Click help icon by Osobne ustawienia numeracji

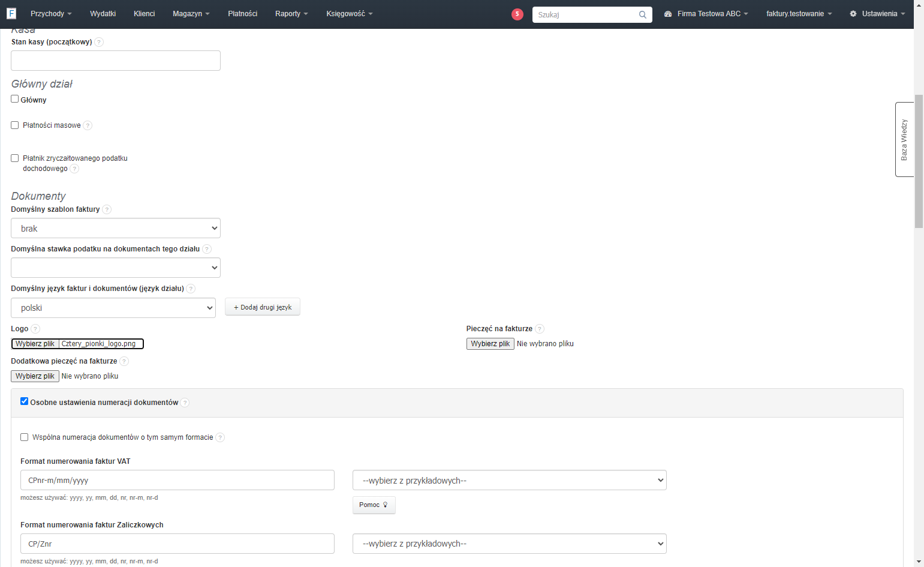point(185,403)
